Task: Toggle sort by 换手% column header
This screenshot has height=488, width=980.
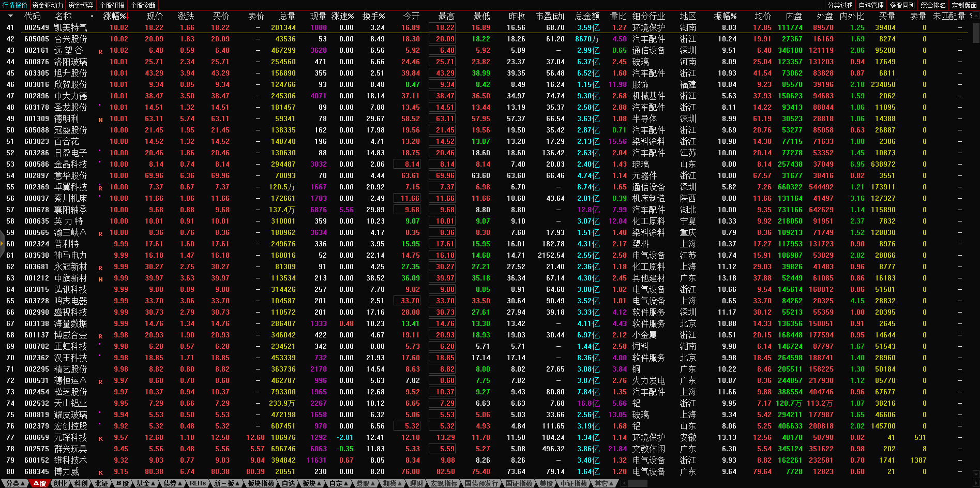Action: [373, 16]
